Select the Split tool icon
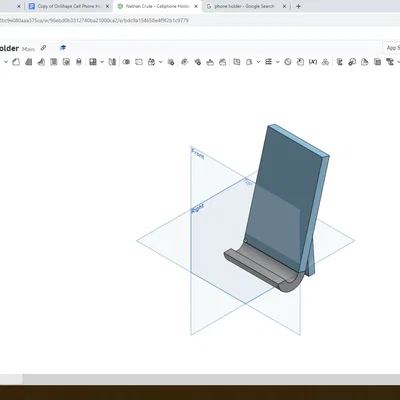400x400 pixels. coord(139,62)
